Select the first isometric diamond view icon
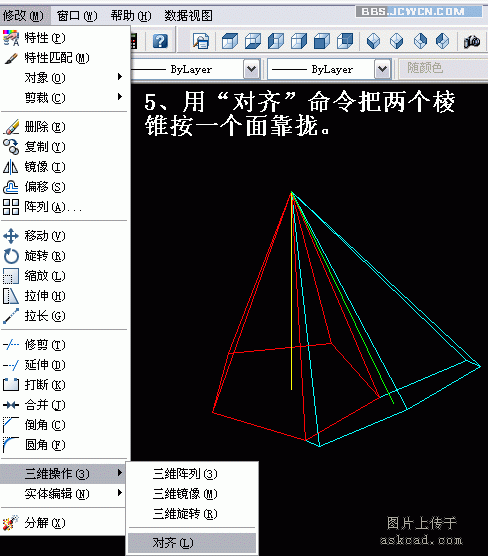The image size is (488, 556). coord(373,41)
